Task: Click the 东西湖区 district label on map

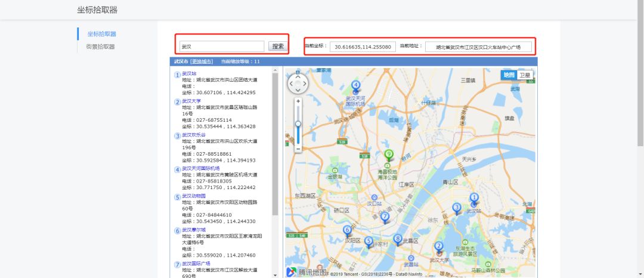Action: (305, 196)
